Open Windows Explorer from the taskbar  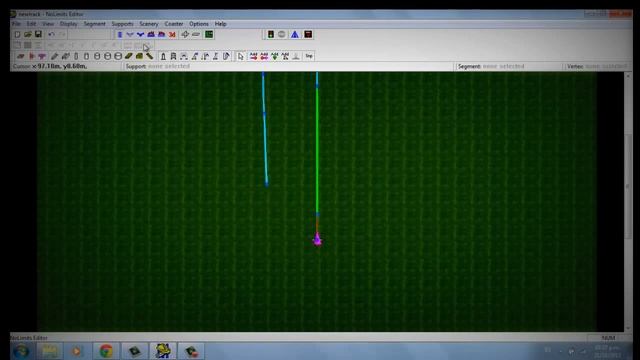[50, 351]
